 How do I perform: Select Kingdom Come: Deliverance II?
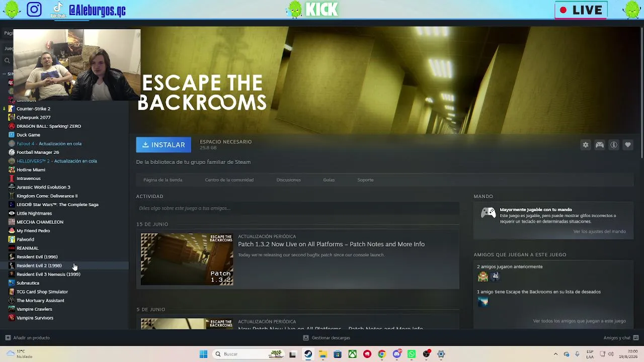click(x=47, y=196)
